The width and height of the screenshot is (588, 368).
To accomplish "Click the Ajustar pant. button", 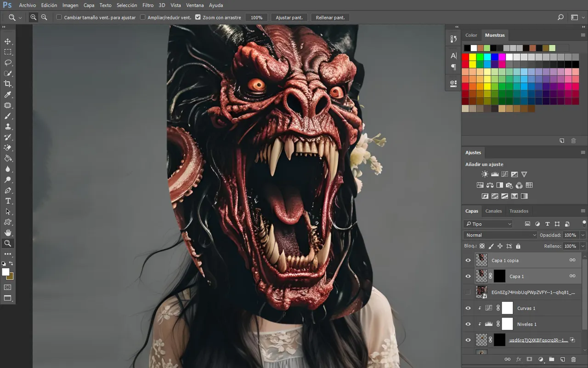I will 289,17.
